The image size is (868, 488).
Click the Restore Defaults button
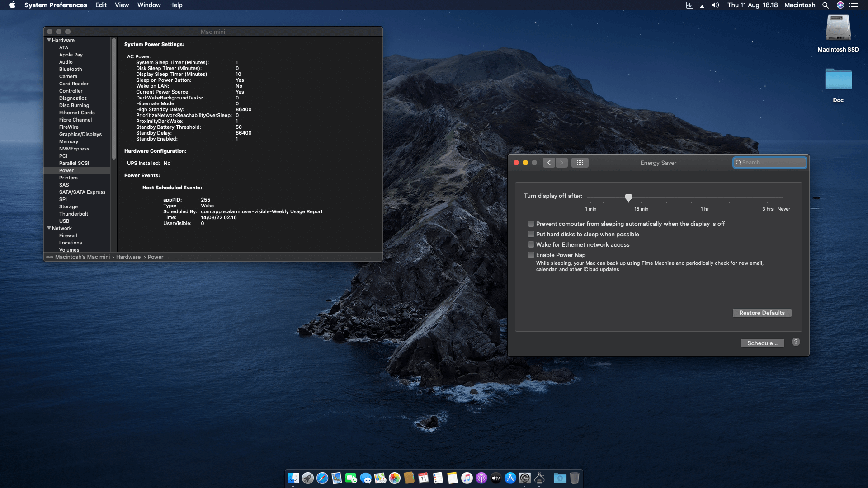click(x=762, y=313)
